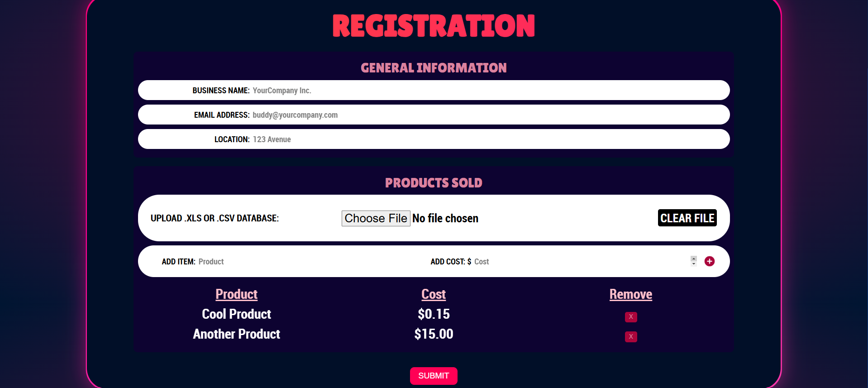Click the red plus add-item icon

tap(709, 261)
